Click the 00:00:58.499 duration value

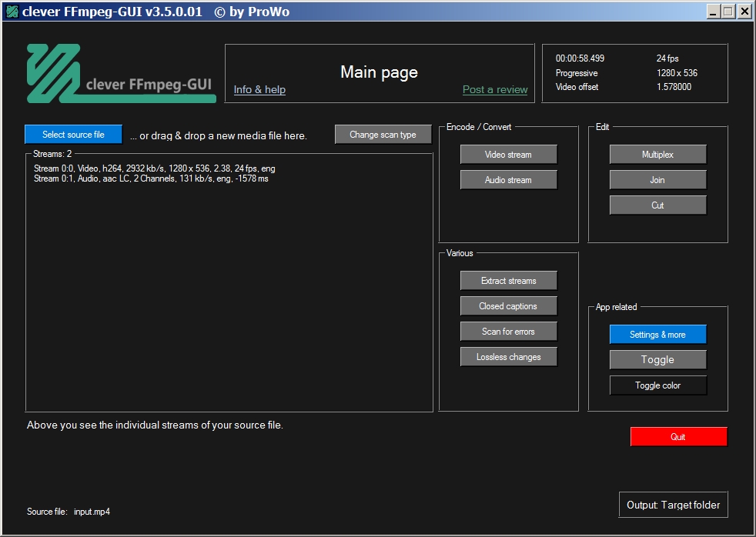coord(580,58)
